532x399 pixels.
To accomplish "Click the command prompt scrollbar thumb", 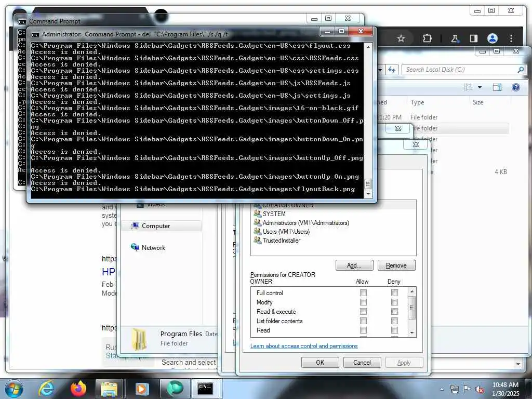I will pos(368,184).
